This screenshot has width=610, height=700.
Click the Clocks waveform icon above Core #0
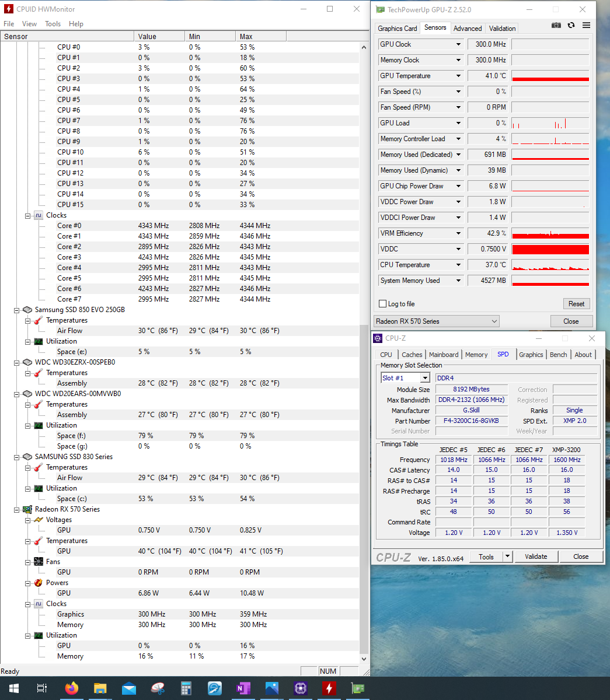point(38,215)
